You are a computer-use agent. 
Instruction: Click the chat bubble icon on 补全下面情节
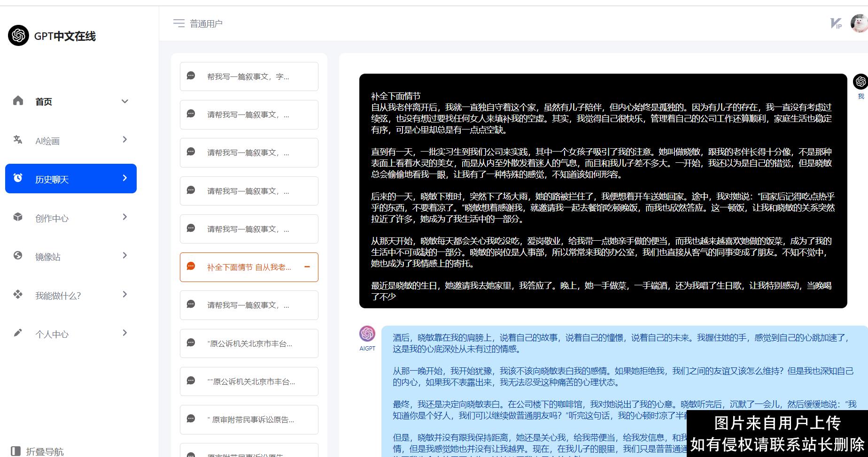point(191,267)
